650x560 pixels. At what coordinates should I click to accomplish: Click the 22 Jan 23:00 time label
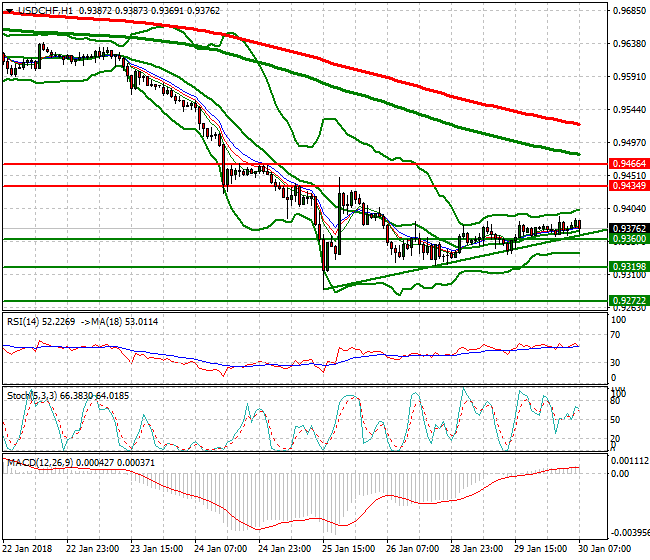(x=92, y=549)
